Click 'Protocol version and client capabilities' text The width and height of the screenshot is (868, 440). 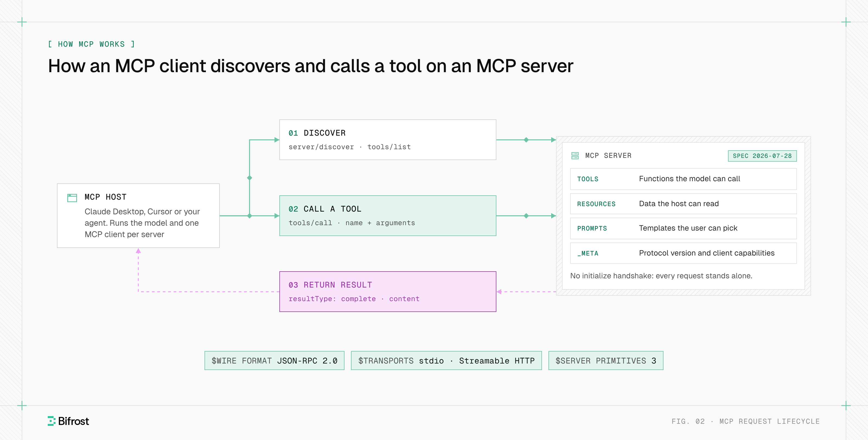point(707,253)
